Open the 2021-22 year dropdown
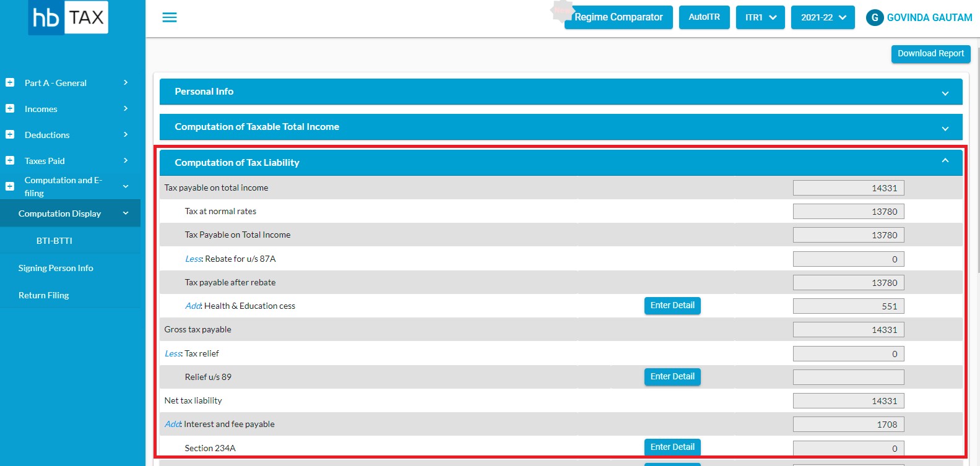This screenshot has height=466, width=980. tap(823, 17)
